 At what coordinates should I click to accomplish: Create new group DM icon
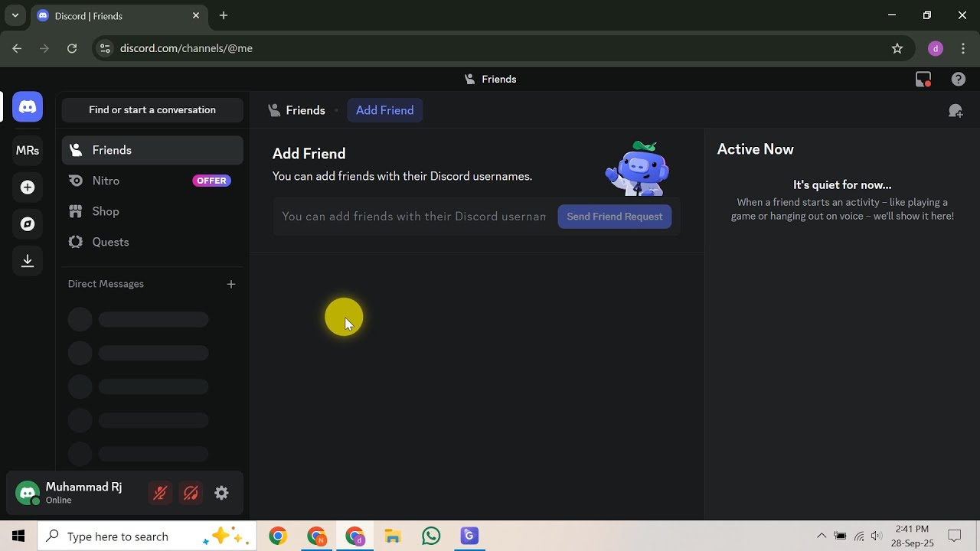click(x=955, y=111)
